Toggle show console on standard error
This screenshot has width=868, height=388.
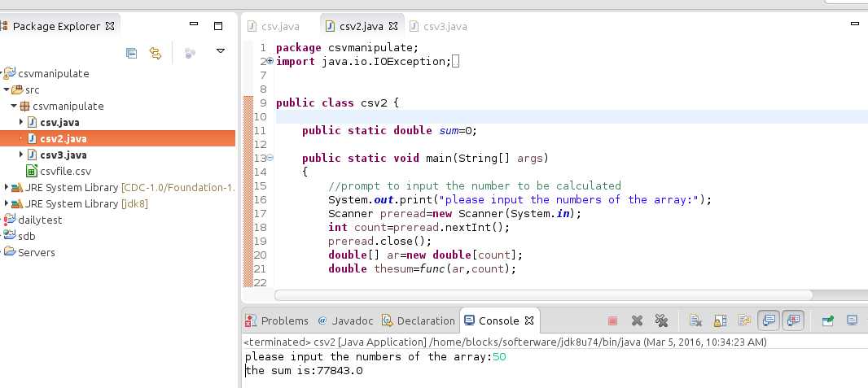click(793, 320)
